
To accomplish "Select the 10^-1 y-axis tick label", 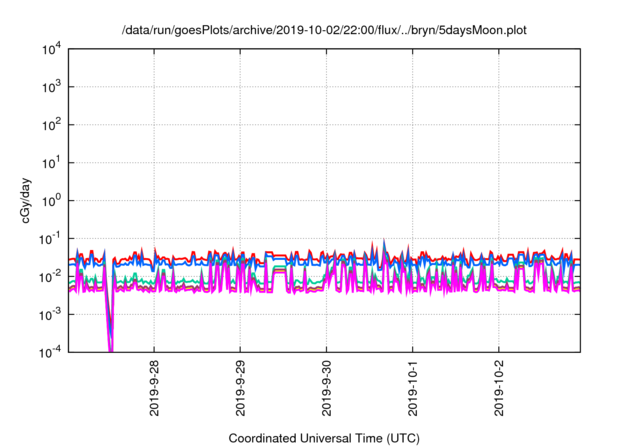I will 50,239.
